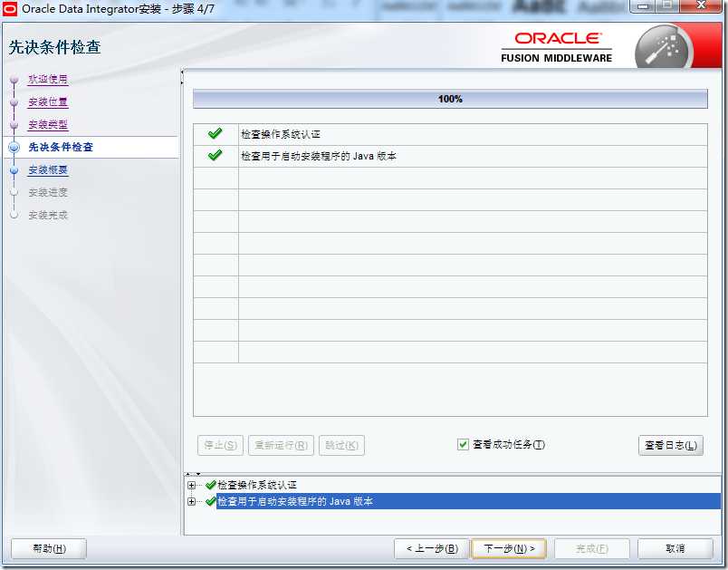Viewport: 728px width, 570px height.
Task: Jump to 安装概要 step link
Action: pos(48,170)
